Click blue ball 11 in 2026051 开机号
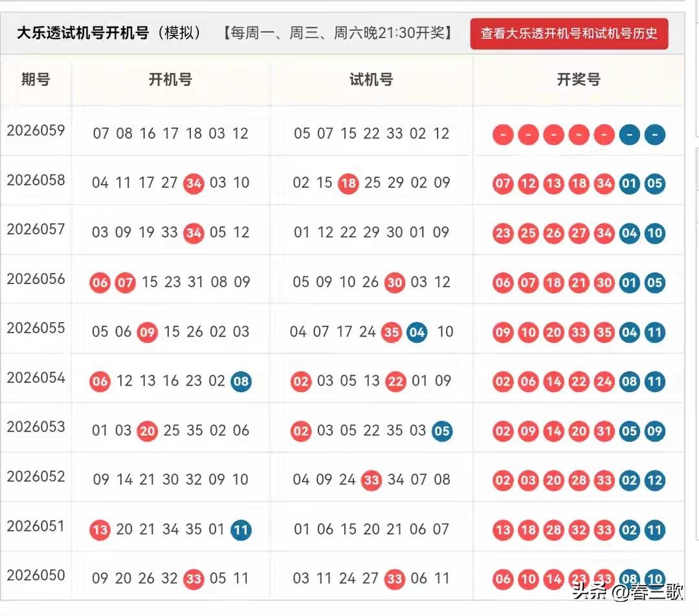 [x=241, y=530]
